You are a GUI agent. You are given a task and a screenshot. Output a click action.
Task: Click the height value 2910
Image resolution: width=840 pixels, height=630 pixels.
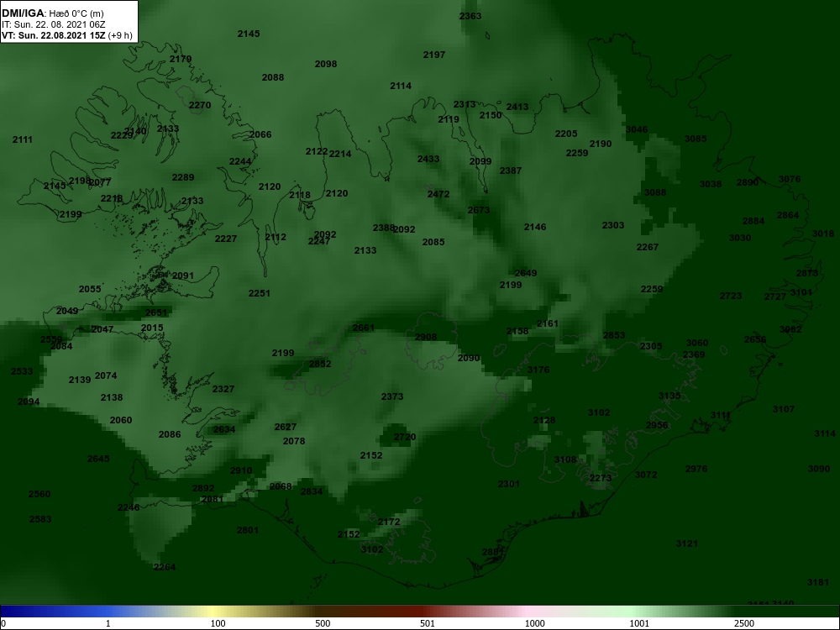coord(241,470)
